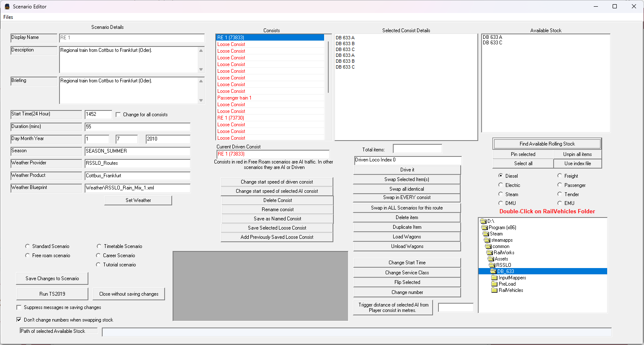Enable Change for all consists checkbox
644x345 pixels.
point(118,115)
